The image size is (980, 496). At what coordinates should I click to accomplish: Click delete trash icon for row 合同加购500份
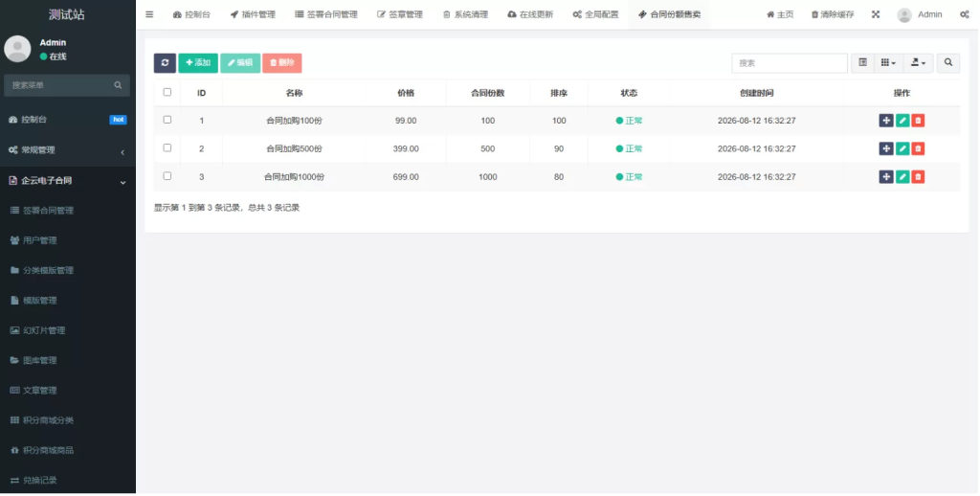pos(918,148)
